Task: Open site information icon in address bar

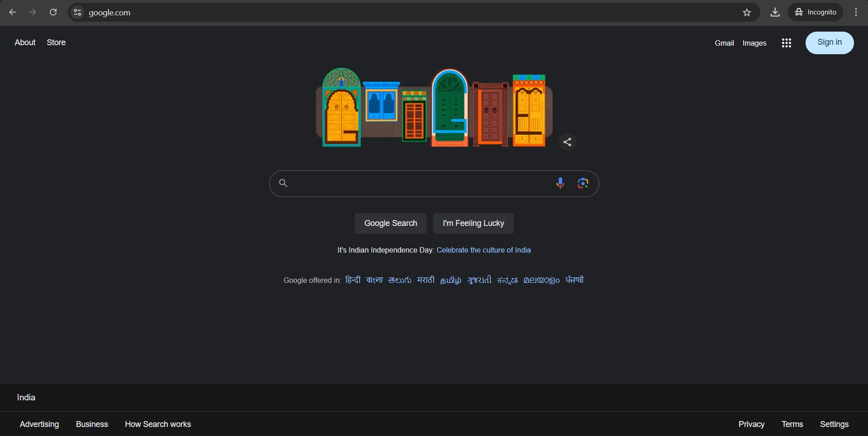Action: [77, 12]
